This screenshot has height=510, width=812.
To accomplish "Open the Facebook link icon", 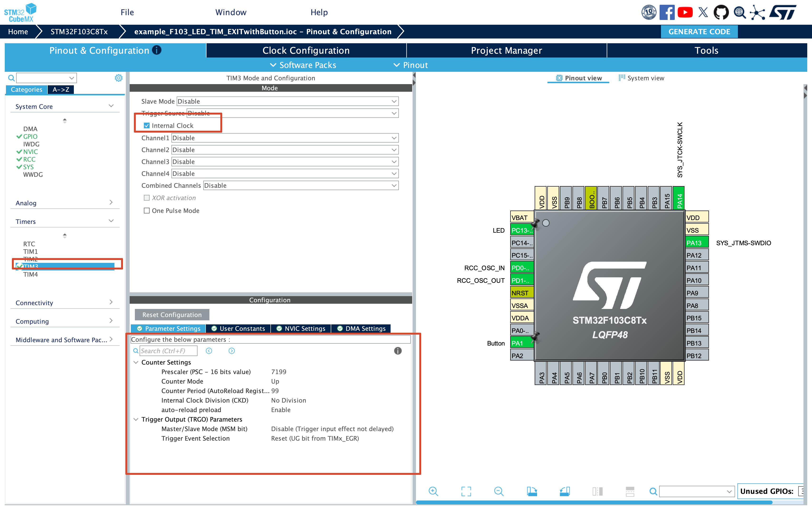I will coord(666,13).
